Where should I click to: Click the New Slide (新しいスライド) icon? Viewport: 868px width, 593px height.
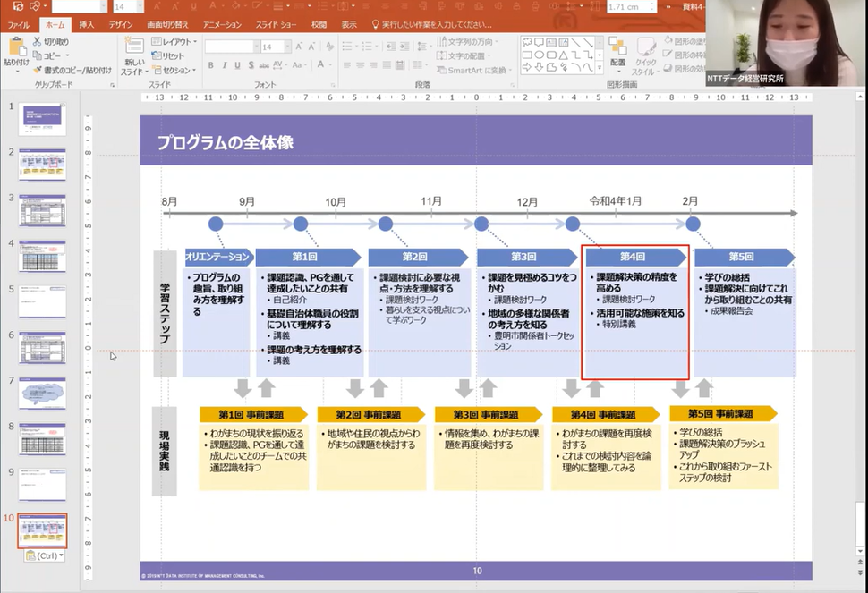pos(134,49)
